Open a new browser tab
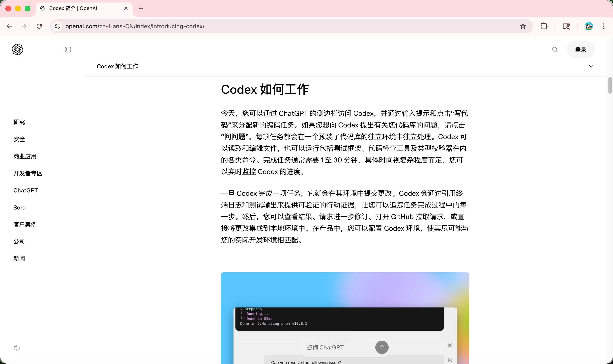613x364 pixels. click(x=141, y=8)
